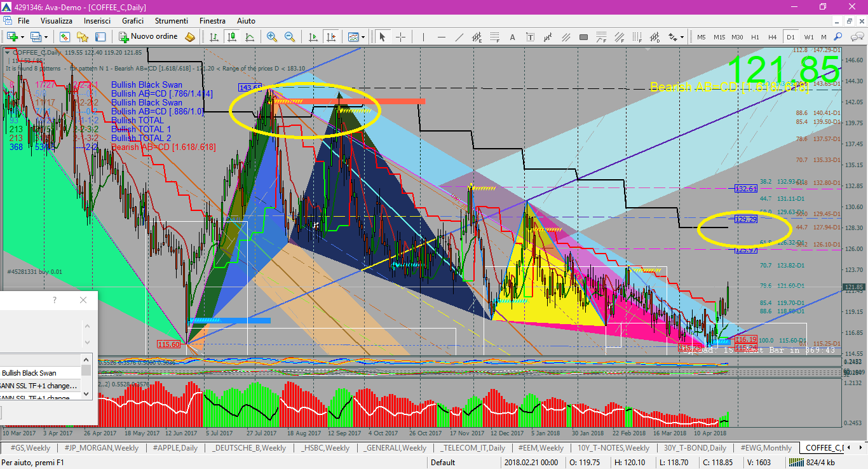The height and width of the screenshot is (469, 868).
Task: Zoom out of the chart
Action: [x=290, y=37]
